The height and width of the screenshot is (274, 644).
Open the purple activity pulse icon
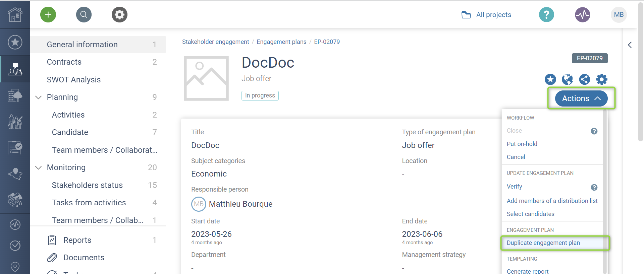(583, 15)
